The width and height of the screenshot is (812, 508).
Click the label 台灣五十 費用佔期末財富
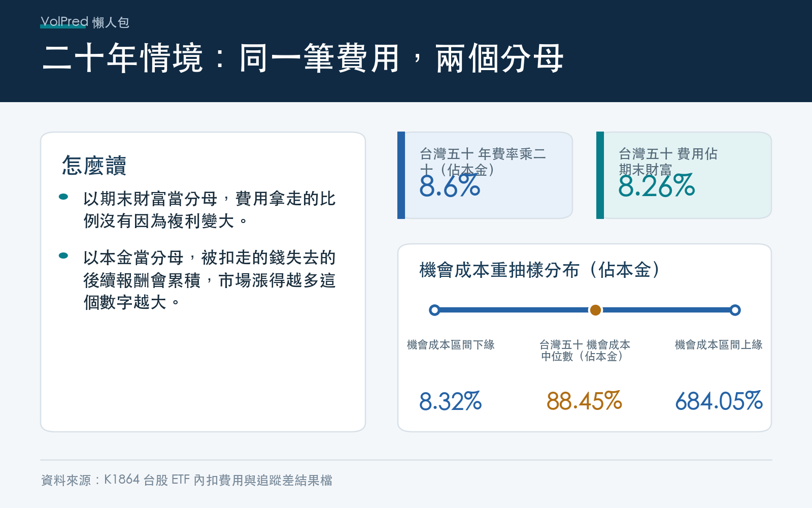click(668, 162)
